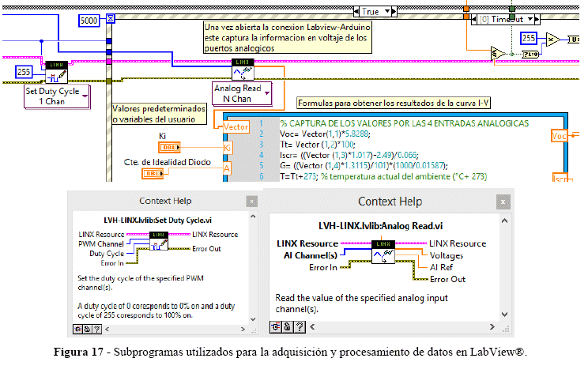Click the Set Duty Cycle icon inside Context Help
The image size is (588, 377).
[159, 241]
